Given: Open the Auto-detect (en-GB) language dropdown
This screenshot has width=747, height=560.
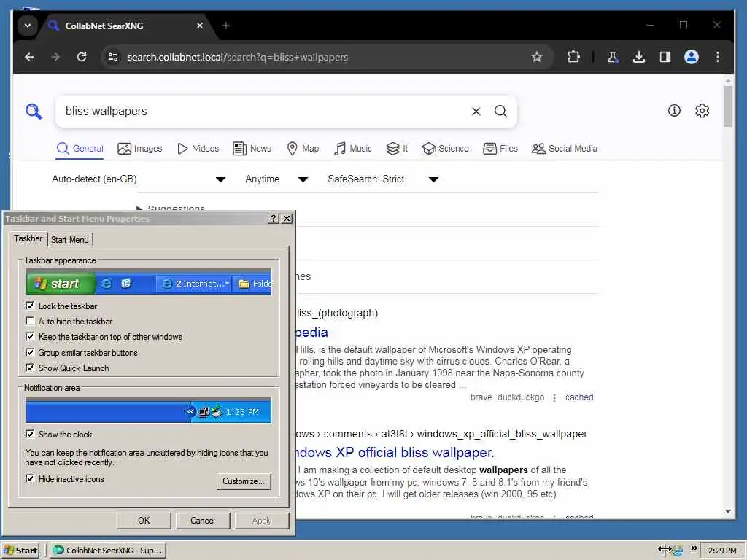Looking at the screenshot, I should [138, 179].
